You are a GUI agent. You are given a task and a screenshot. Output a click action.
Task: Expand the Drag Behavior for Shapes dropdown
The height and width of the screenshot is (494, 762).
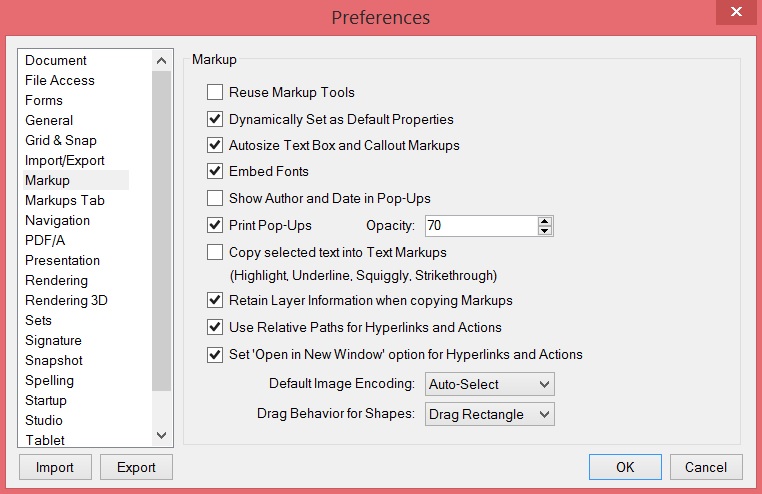click(x=489, y=414)
